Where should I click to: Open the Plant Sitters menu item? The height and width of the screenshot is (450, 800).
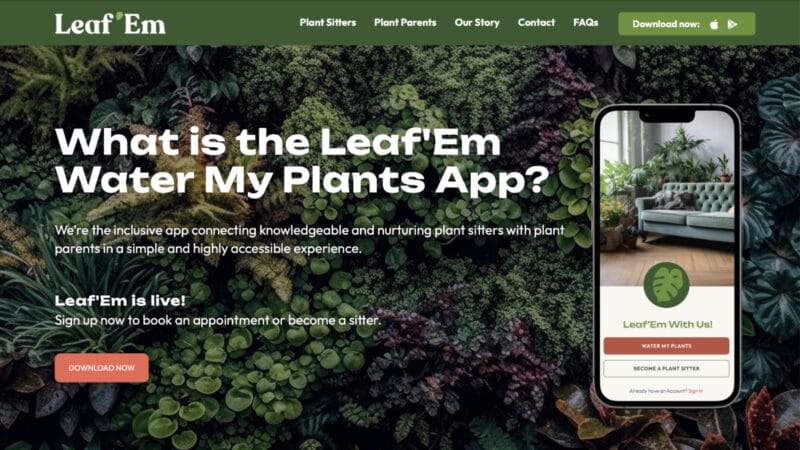point(328,22)
